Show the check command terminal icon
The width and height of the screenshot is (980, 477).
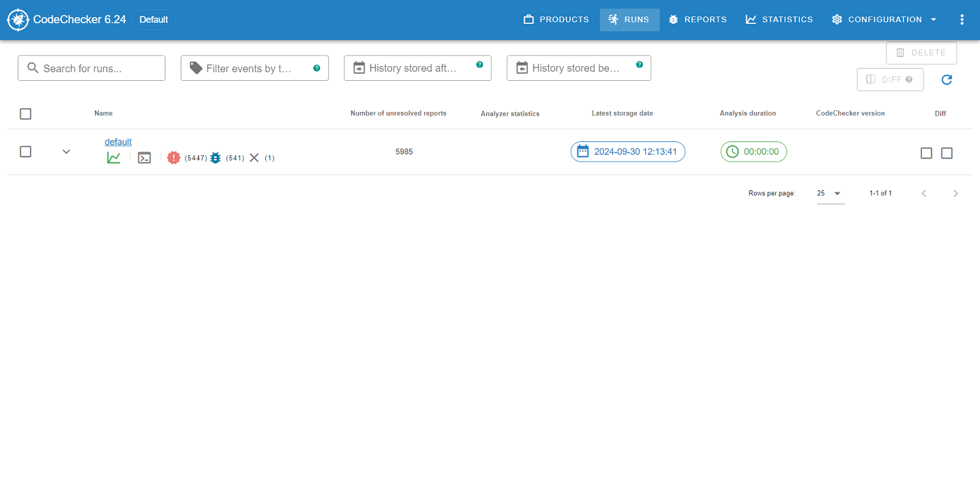(144, 158)
